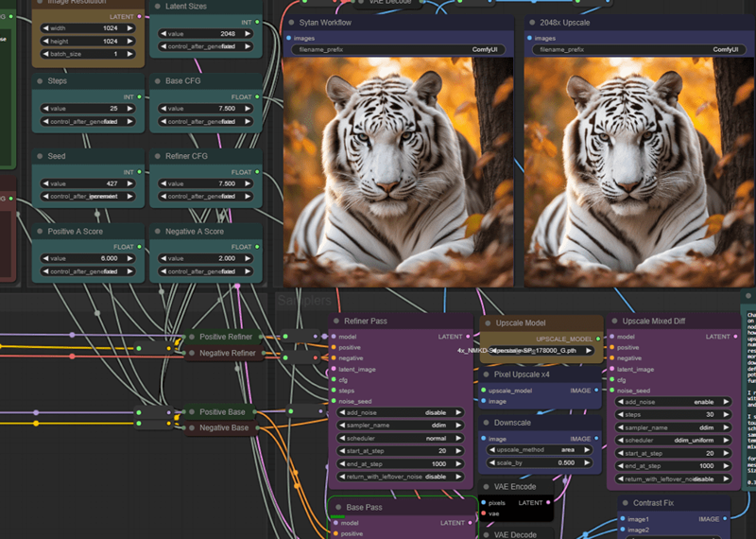Viewport: 756px width, 539px height.
Task: Click scale_by slider field in Downscale node
Action: coord(542,462)
